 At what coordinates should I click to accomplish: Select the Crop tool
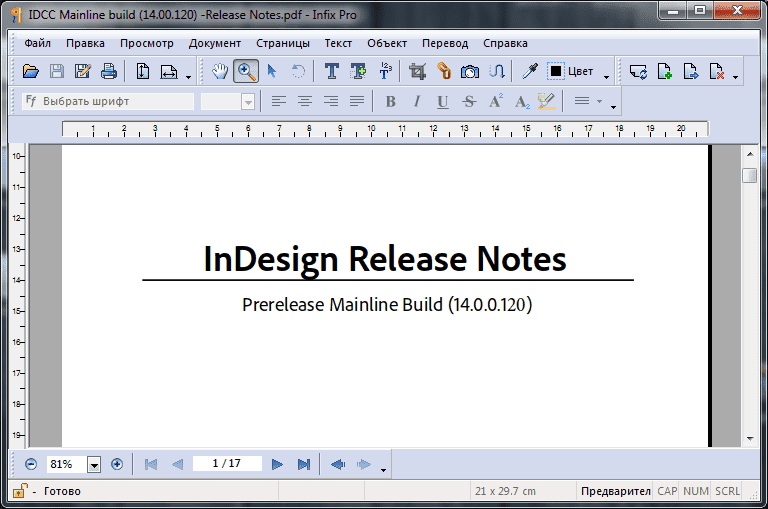[x=417, y=72]
